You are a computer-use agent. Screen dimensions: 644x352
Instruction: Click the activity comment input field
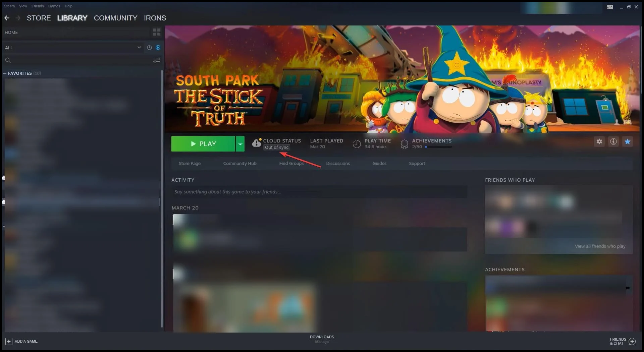[319, 192]
